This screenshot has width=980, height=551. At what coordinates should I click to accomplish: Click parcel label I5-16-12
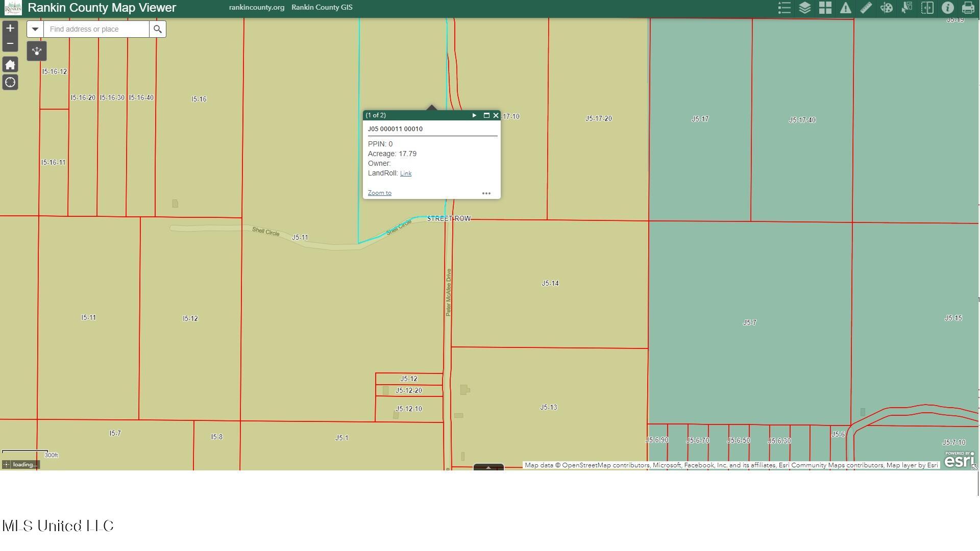(55, 72)
